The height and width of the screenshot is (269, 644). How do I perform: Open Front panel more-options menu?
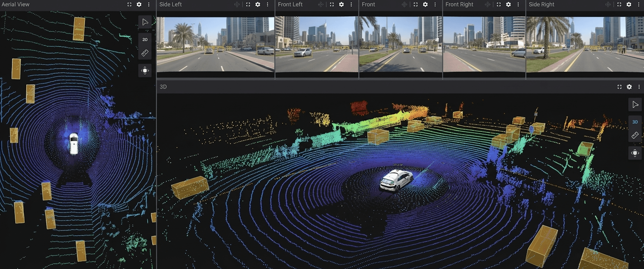(435, 4)
